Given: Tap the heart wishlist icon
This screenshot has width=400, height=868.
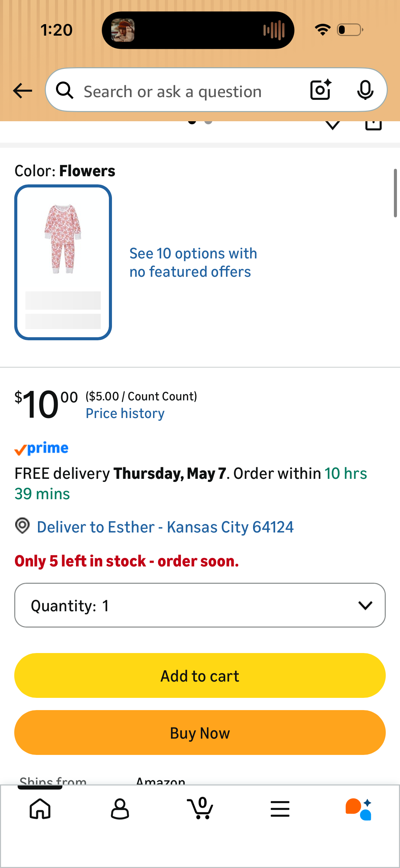Looking at the screenshot, I should click(x=332, y=125).
